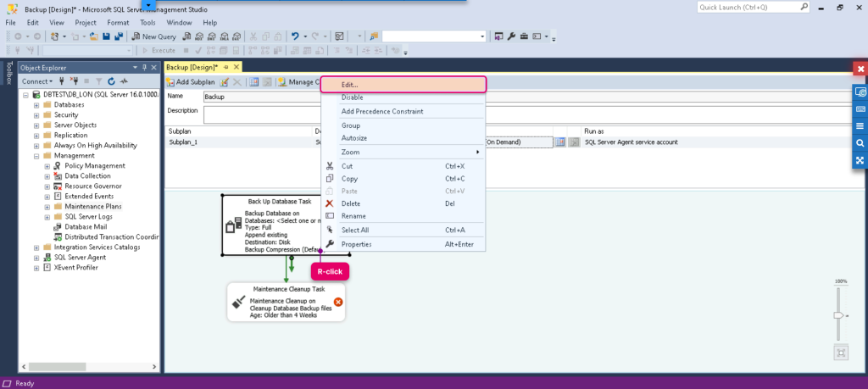Click red error icon on Maintenance Cleanup Task

tap(338, 302)
